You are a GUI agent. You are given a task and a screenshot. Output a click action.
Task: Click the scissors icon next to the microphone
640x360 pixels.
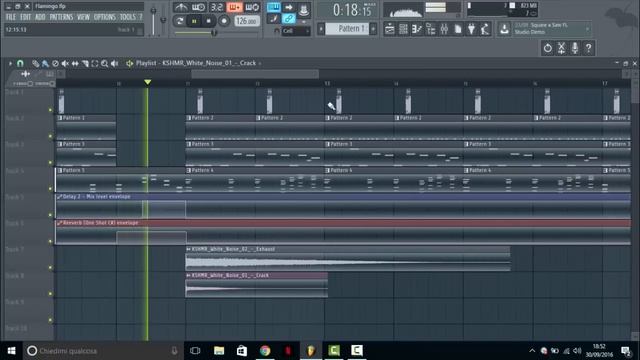pyautogui.click(x=562, y=48)
